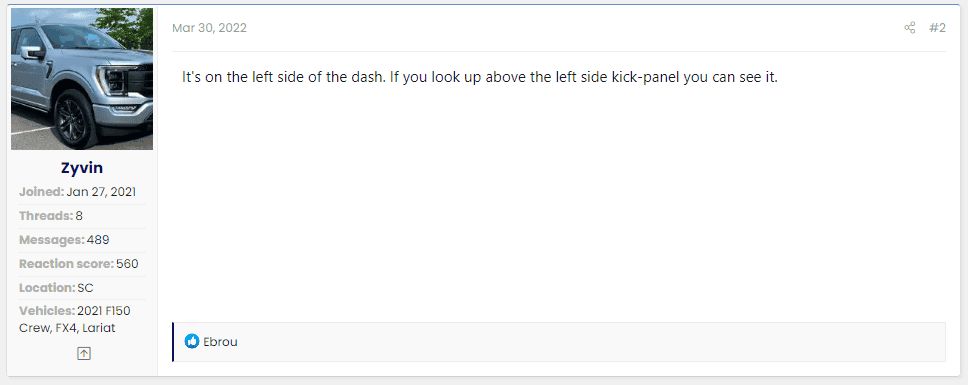The image size is (968, 385).
Task: Click the Reaction score: label
Action: pyautogui.click(x=66, y=264)
